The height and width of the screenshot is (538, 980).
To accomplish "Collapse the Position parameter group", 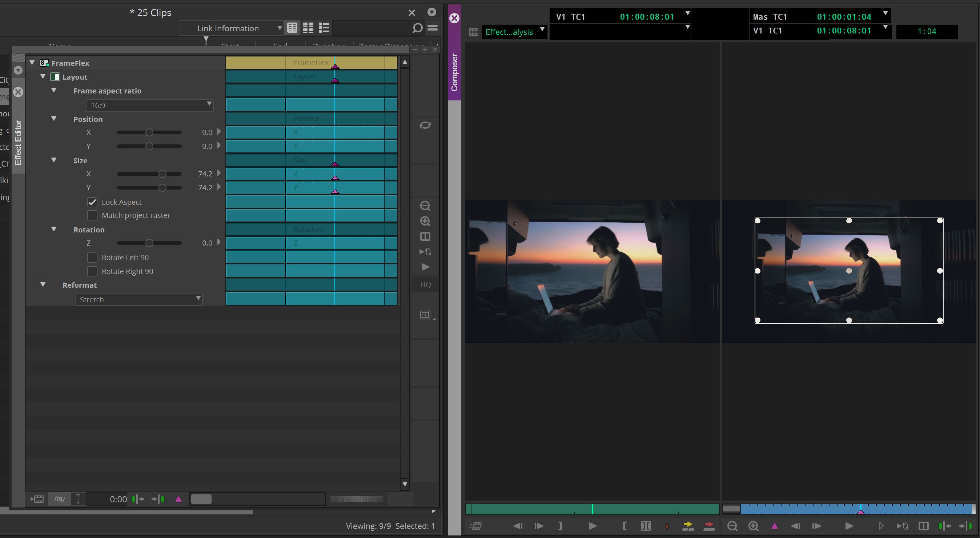I will 54,119.
